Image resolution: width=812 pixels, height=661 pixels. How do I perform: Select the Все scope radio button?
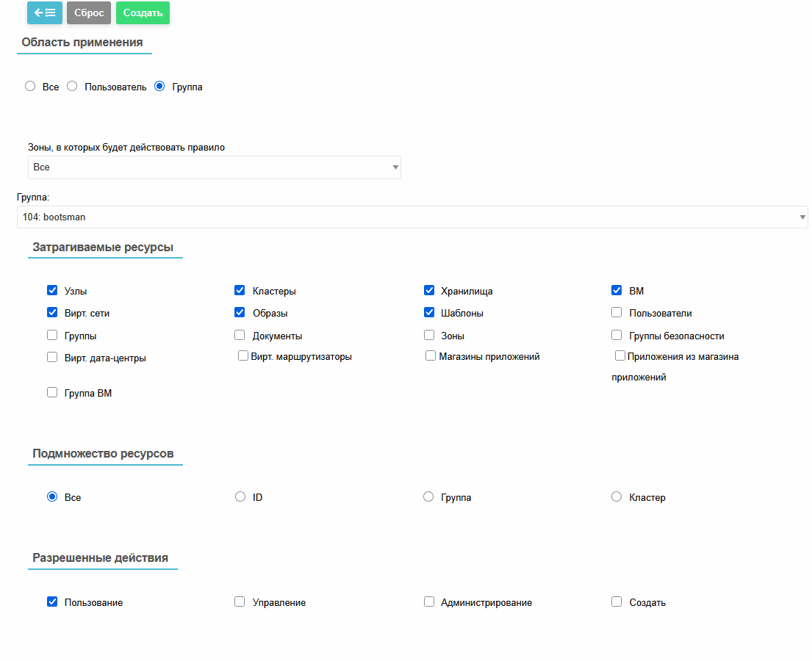click(30, 87)
